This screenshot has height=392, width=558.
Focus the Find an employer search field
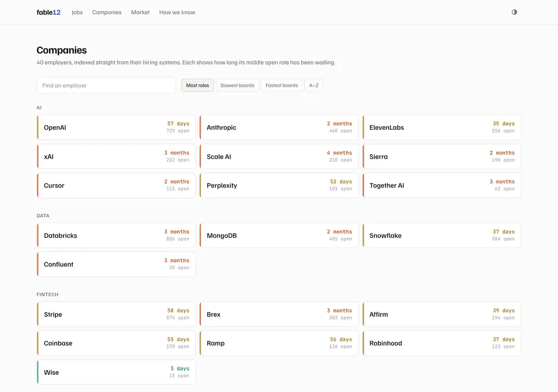[106, 85]
